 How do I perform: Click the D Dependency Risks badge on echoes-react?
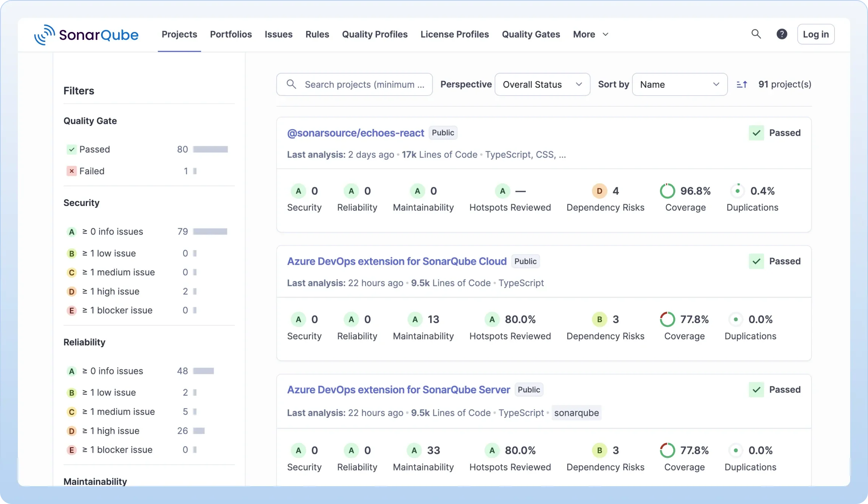point(599,191)
